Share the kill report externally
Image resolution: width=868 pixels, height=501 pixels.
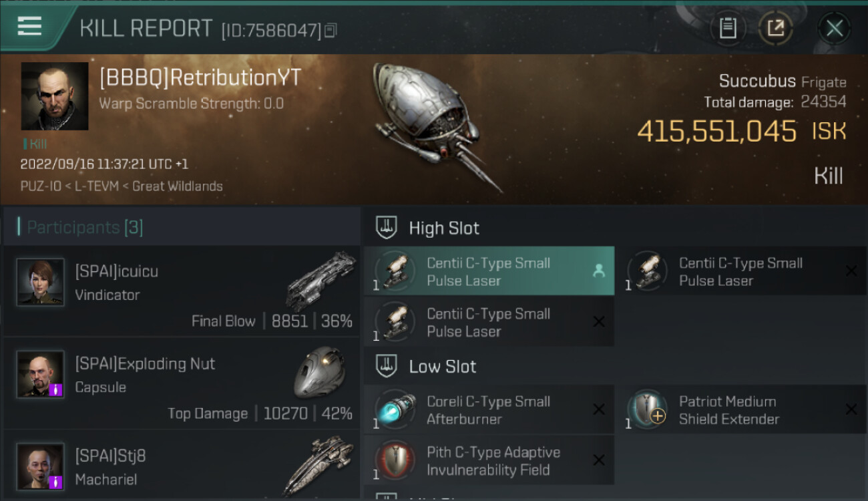click(776, 28)
